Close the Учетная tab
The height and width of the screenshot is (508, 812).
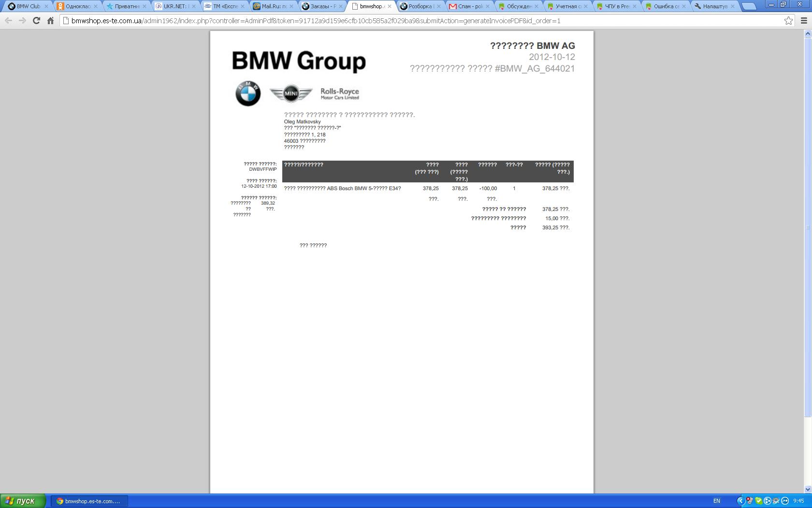tap(585, 6)
